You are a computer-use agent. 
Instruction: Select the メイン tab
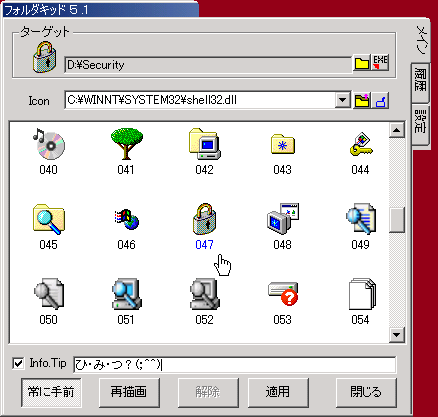[x=421, y=40]
